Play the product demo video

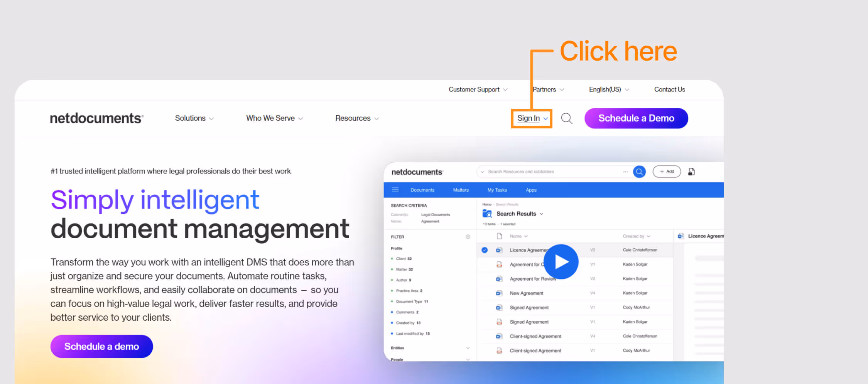561,262
